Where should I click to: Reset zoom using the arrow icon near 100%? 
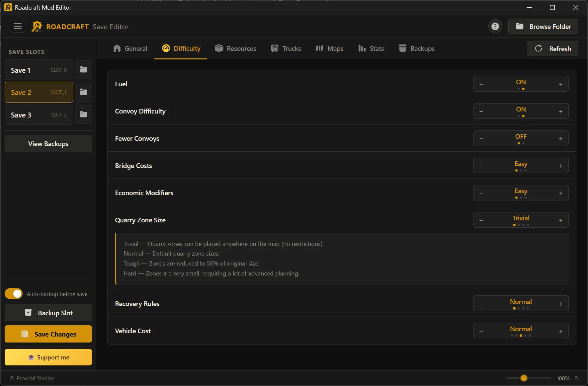coord(577,378)
